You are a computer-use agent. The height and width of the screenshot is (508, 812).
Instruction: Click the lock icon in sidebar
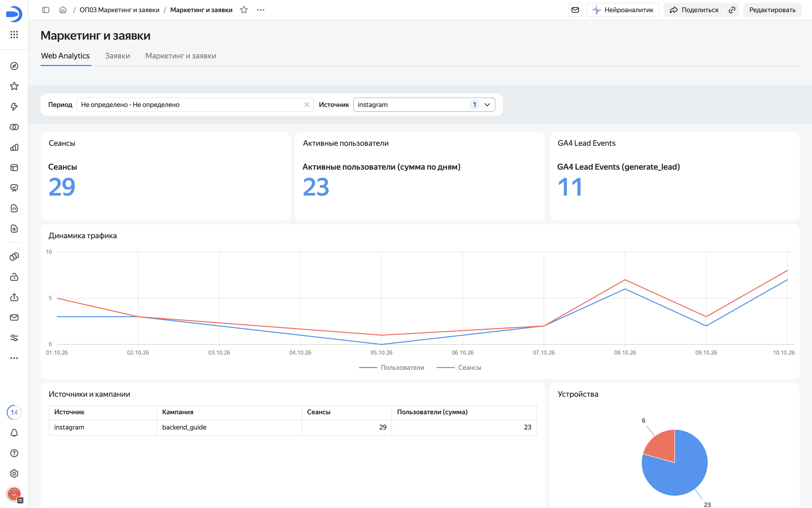coord(14,277)
